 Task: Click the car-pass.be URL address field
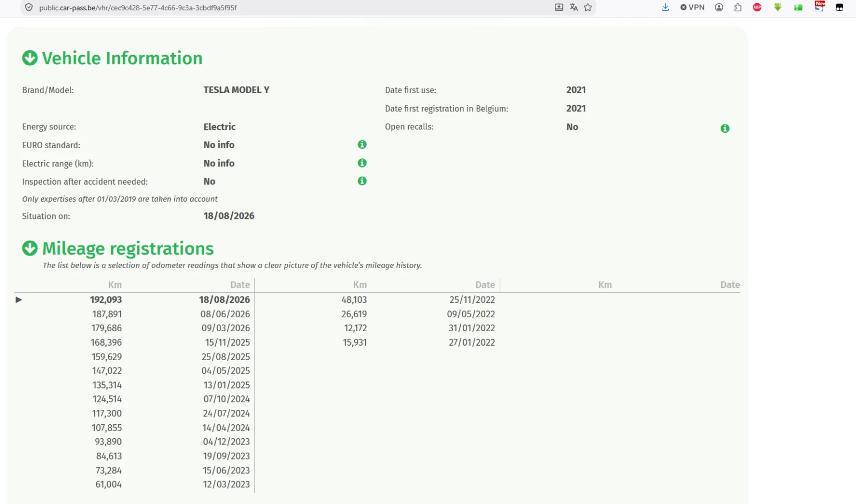[x=294, y=7]
